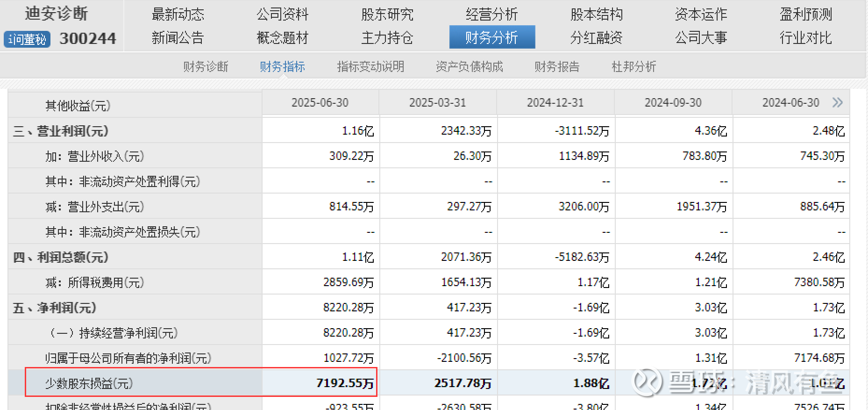This screenshot has height=410, width=868.
Task: Click 其中：非流动资产处置利得(元) row label
Action: tap(122, 181)
